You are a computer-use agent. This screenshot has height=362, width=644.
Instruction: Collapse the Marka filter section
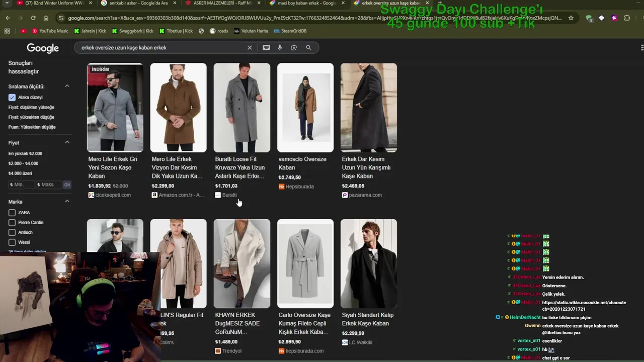coord(67,202)
